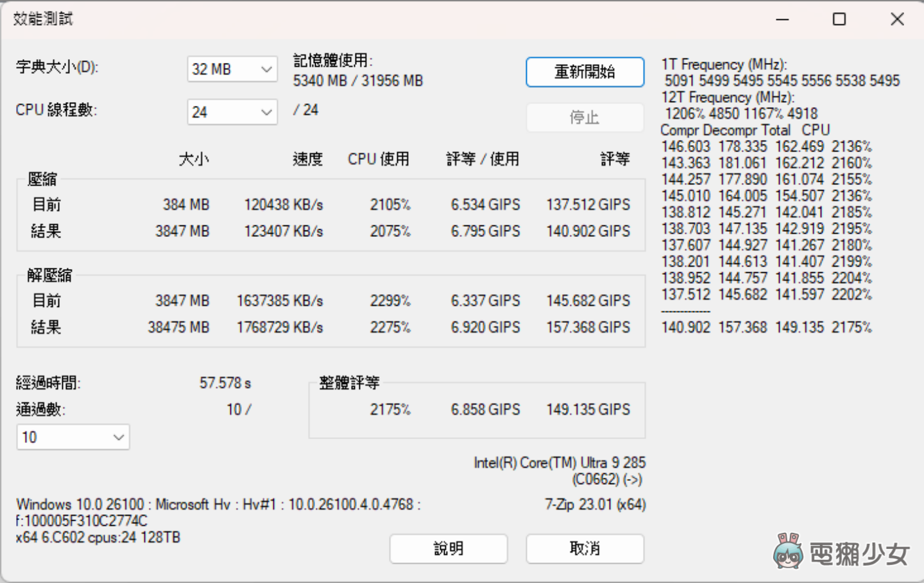
Task: Click the 1T frequency values row 5091 5499
Action: 782,81
